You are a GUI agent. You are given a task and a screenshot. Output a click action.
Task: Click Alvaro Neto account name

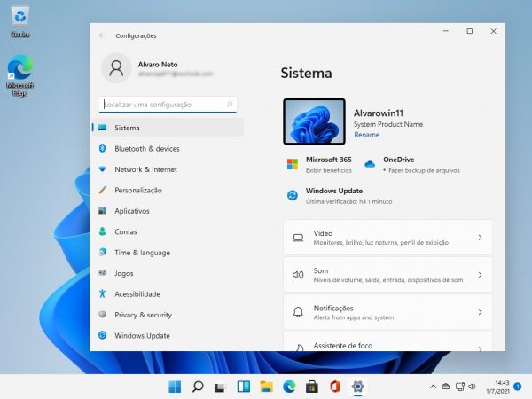pos(158,65)
